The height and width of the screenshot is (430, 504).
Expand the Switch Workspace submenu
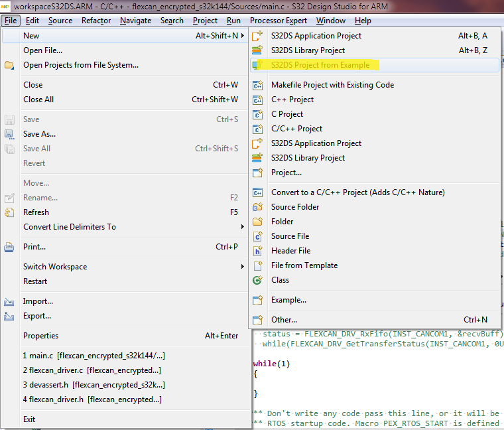point(243,266)
